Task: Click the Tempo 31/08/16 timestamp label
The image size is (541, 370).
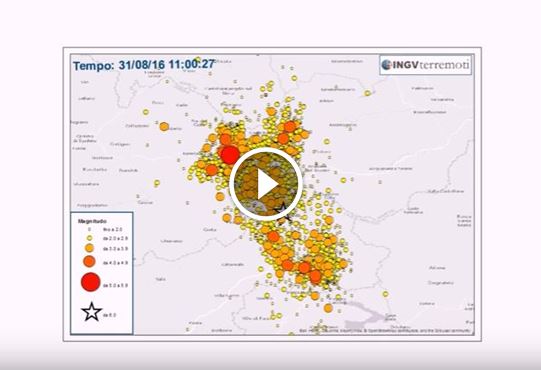Action: coord(144,65)
